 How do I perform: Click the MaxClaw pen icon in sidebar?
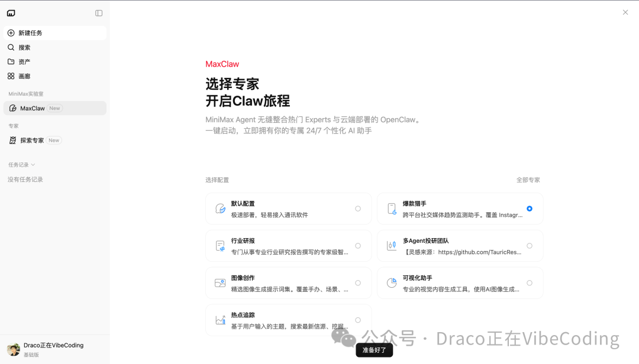(x=13, y=108)
